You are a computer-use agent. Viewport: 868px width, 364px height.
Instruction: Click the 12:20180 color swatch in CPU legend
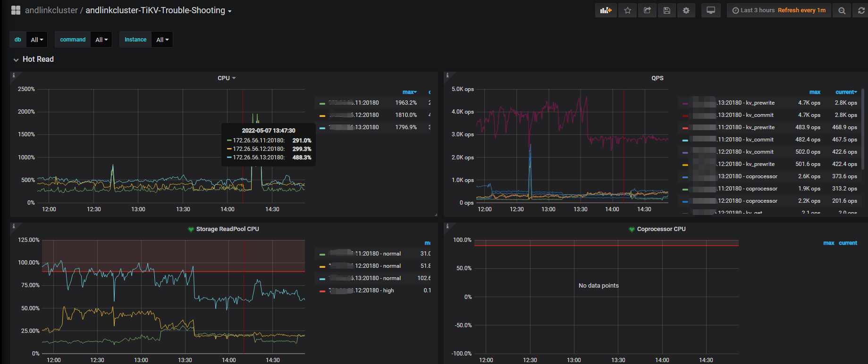[x=322, y=116]
